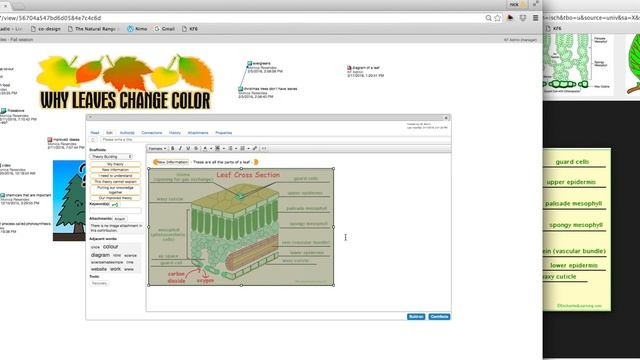Viewport: 640px width, 360px height.
Task: Switch to the Read tab
Action: click(95, 133)
